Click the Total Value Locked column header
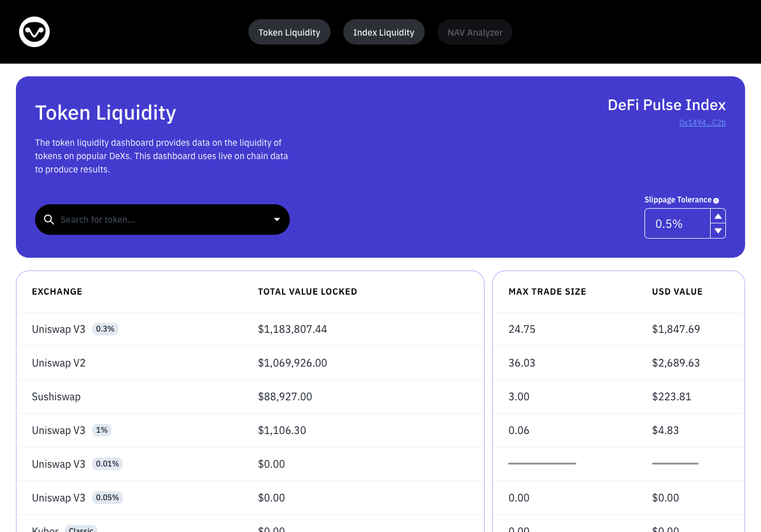Viewport: 761px width, 532px height. [307, 291]
